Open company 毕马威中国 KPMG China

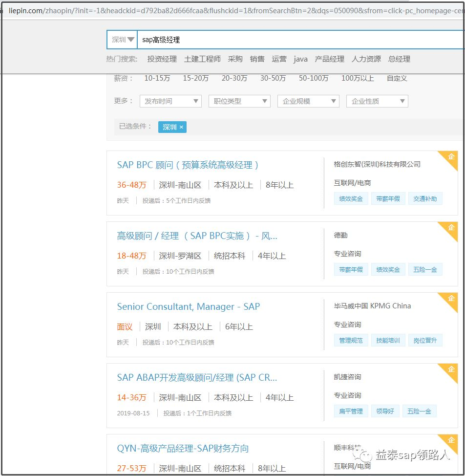[x=372, y=306]
